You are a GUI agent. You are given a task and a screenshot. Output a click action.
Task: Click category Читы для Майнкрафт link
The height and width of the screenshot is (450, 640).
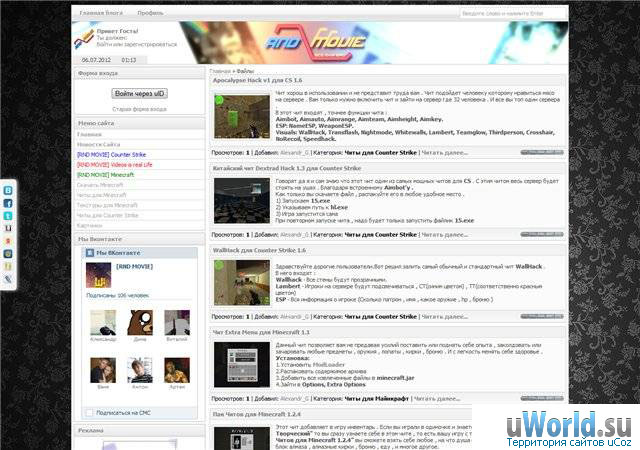coord(377,399)
